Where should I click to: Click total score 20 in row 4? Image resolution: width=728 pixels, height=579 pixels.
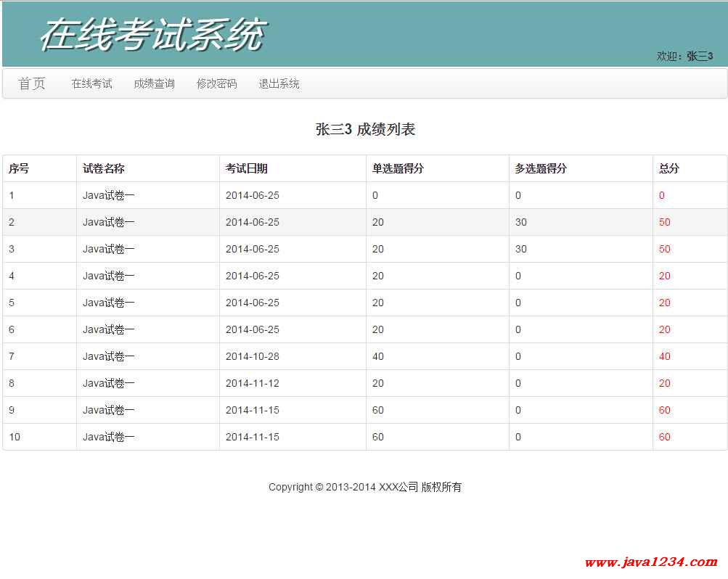[664, 276]
